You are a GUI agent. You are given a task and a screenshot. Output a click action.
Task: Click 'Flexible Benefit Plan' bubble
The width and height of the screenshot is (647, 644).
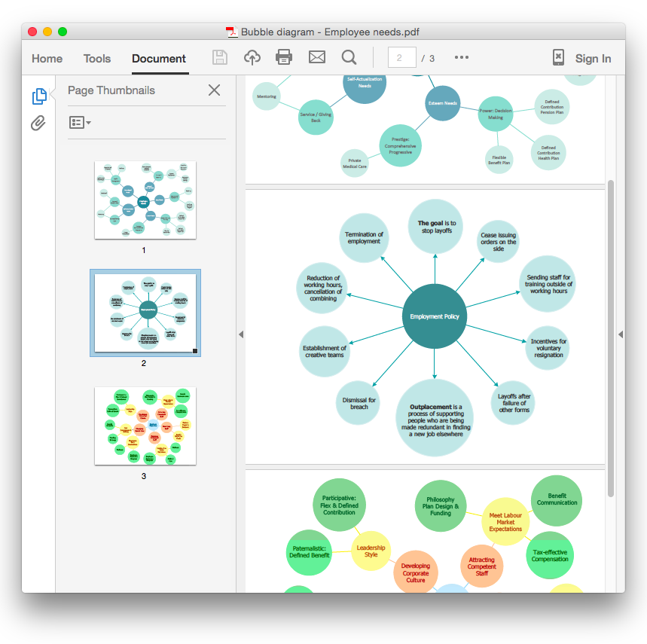(x=499, y=160)
